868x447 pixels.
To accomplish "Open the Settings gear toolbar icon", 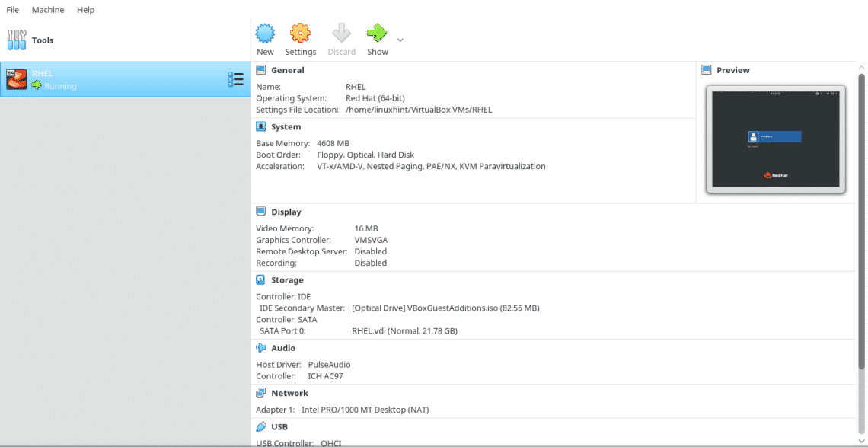I will (301, 33).
